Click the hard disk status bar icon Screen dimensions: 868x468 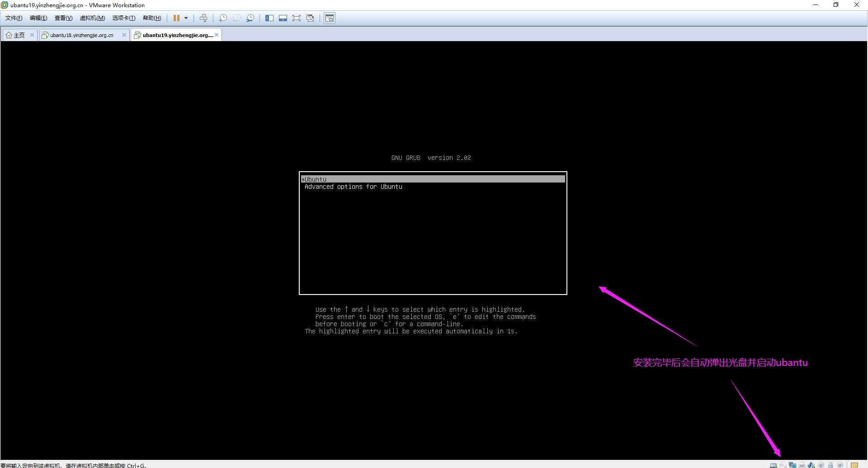[774, 465]
